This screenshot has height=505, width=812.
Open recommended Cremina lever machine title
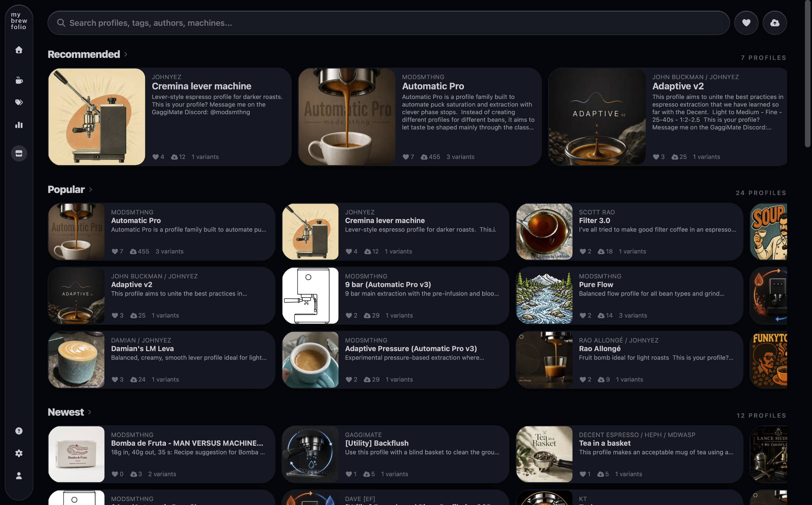coord(201,86)
